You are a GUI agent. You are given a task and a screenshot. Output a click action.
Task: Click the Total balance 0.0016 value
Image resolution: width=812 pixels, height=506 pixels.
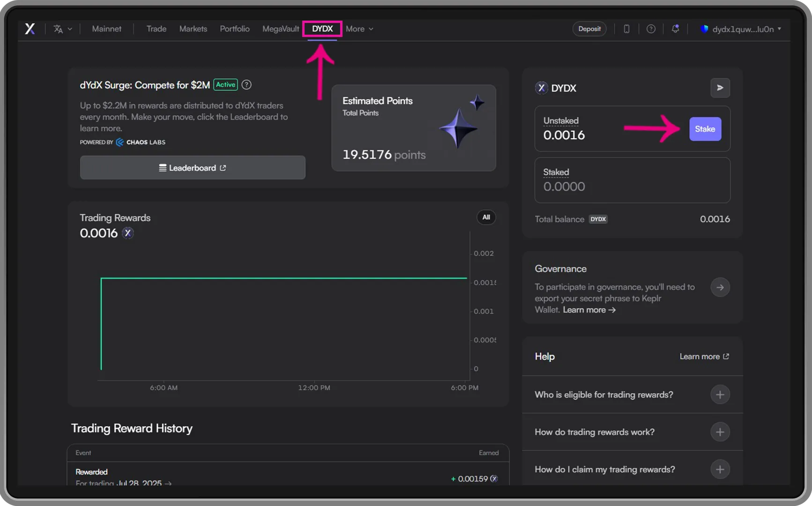(715, 219)
